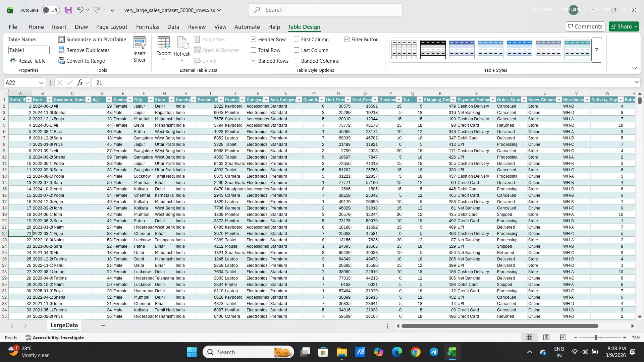Uncheck the Banded Rows option

[254, 61]
